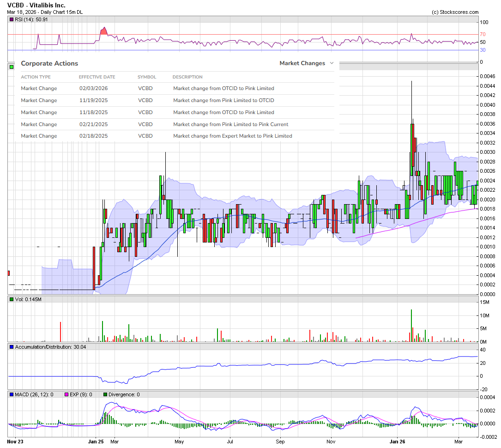Click the red RSI overbought peak
Screen dimensions: 501x448
pos(103,31)
